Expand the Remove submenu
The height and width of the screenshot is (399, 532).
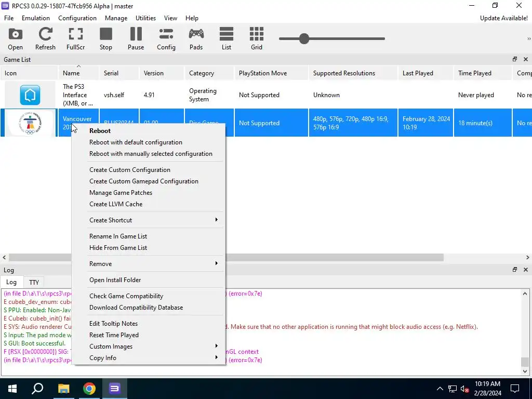(x=149, y=263)
